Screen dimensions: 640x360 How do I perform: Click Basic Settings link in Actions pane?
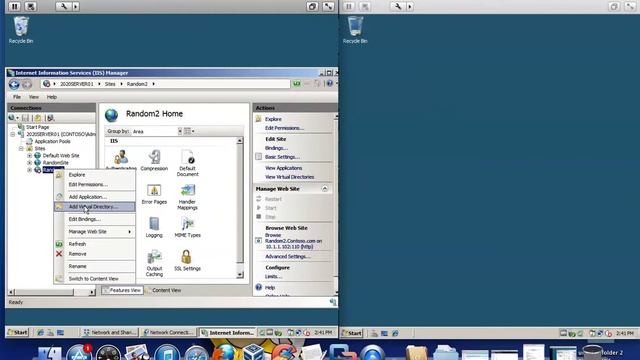(282, 157)
